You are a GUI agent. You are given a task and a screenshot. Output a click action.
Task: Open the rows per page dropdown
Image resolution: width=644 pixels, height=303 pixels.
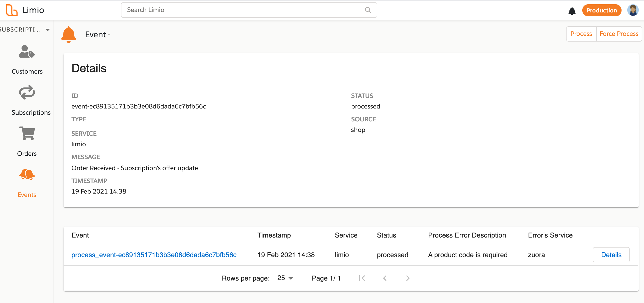pos(285,278)
